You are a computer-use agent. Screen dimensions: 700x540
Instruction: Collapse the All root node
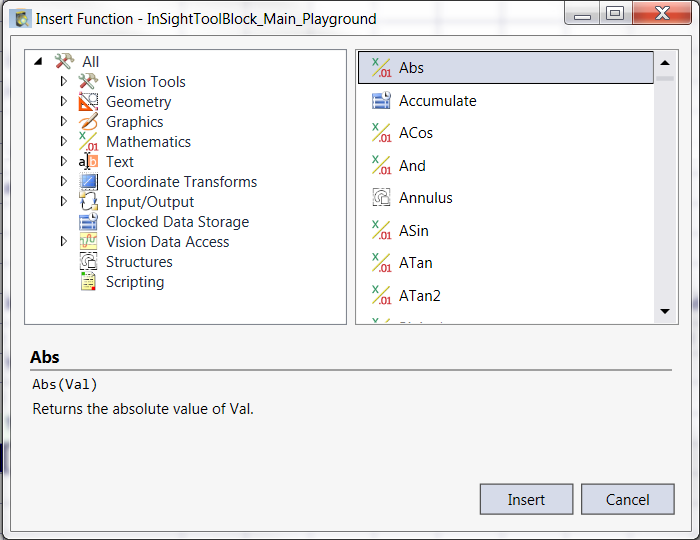point(38,62)
